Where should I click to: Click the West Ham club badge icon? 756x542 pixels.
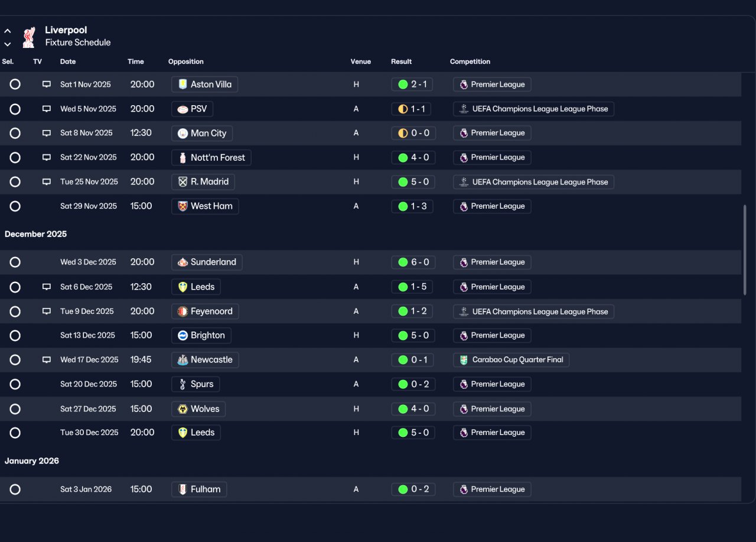click(x=183, y=206)
